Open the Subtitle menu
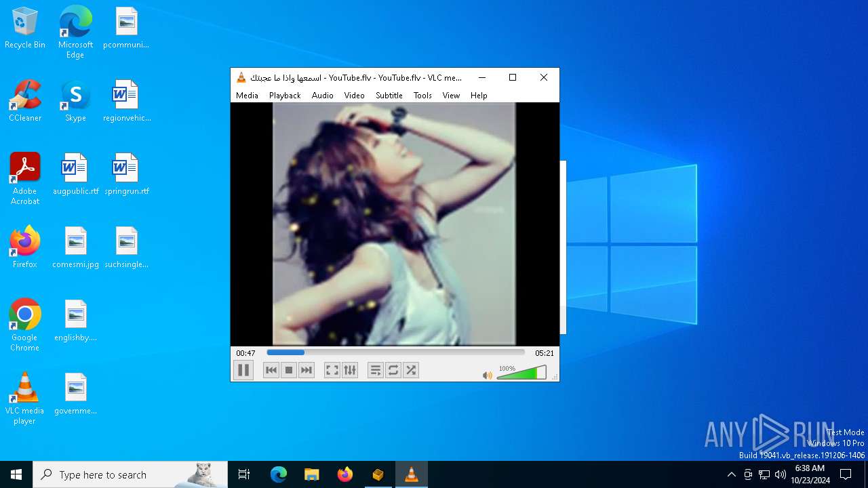Screen dimensions: 868x488 pos(389,96)
